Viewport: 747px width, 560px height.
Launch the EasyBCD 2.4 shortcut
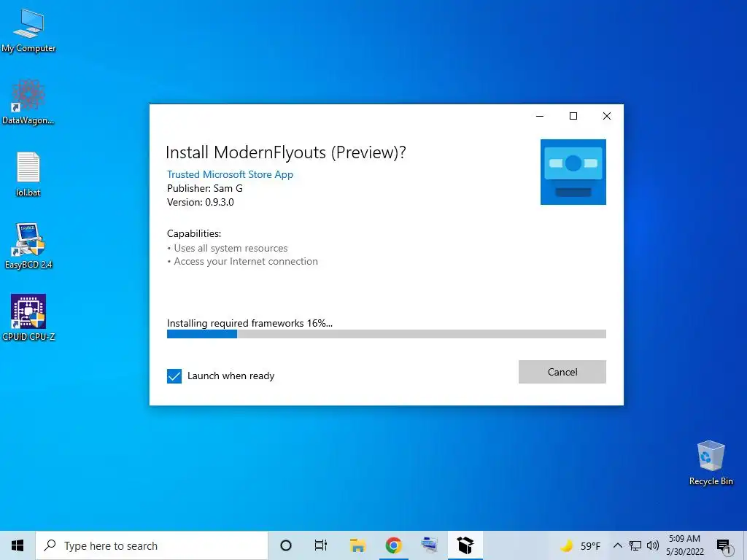point(28,246)
